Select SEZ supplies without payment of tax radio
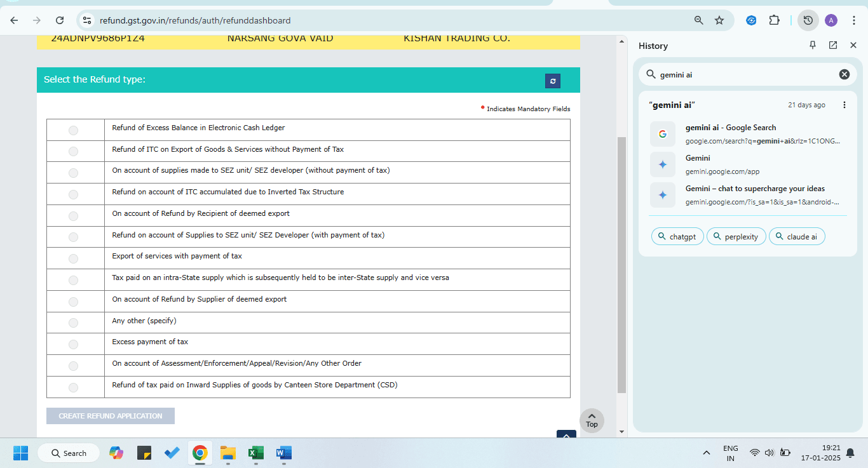This screenshot has width=868, height=468. (x=73, y=173)
